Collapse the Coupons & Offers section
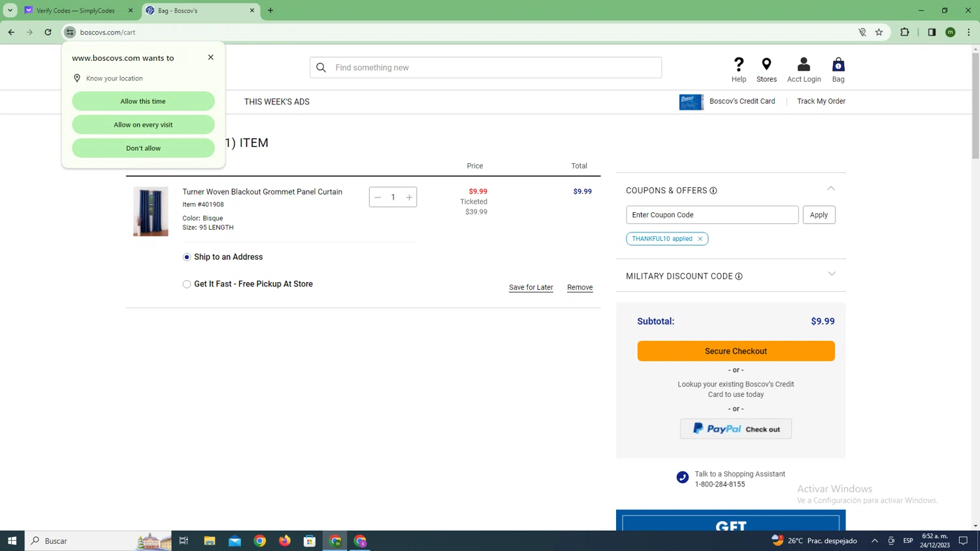Image resolution: width=980 pixels, height=551 pixels. point(831,189)
